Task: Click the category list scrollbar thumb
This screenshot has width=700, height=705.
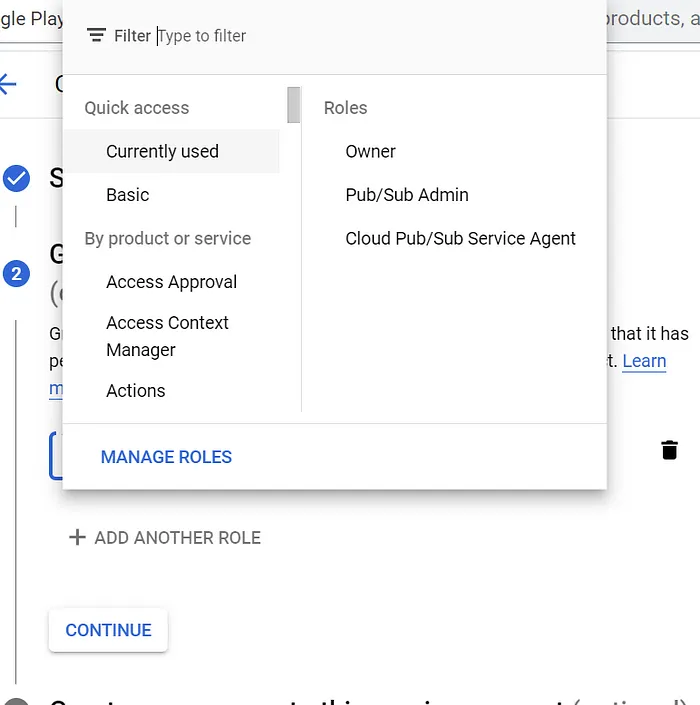Action: click(293, 105)
